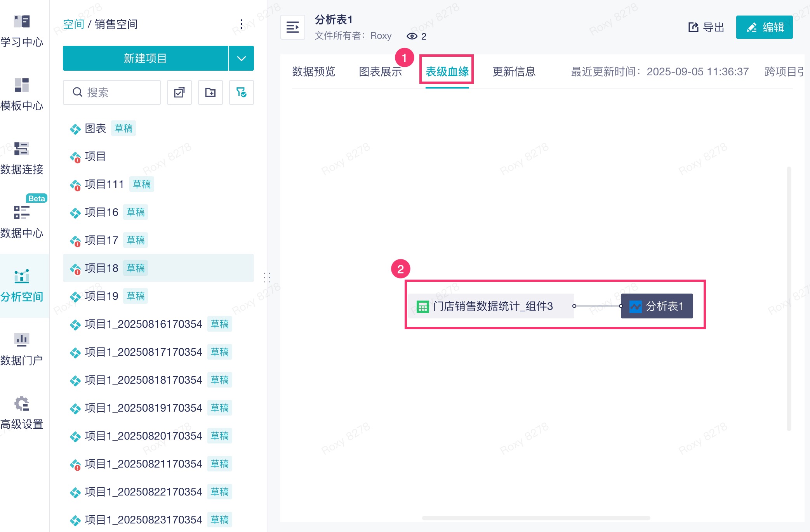
Task: Click the horizontal scrollbar at bottom
Action: tap(536, 518)
